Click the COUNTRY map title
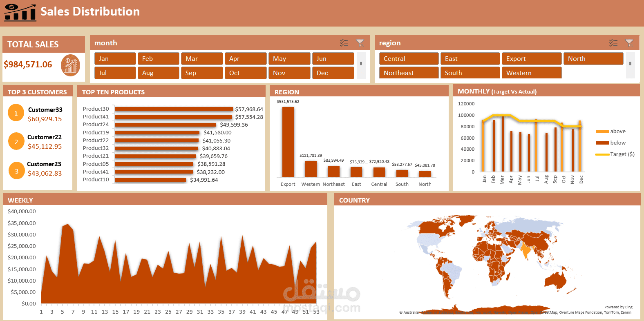This screenshot has height=321, width=644. pyautogui.click(x=354, y=200)
